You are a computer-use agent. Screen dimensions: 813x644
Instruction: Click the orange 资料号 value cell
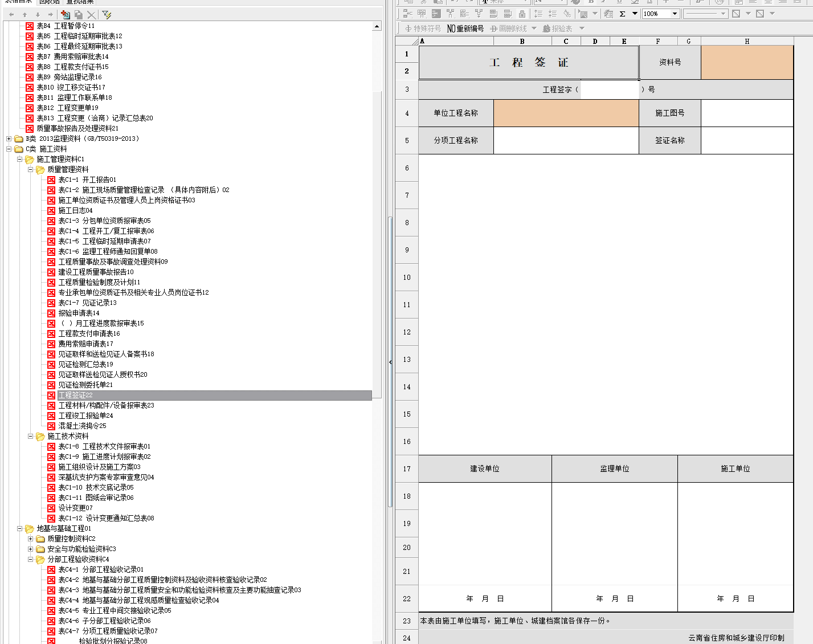[747, 62]
